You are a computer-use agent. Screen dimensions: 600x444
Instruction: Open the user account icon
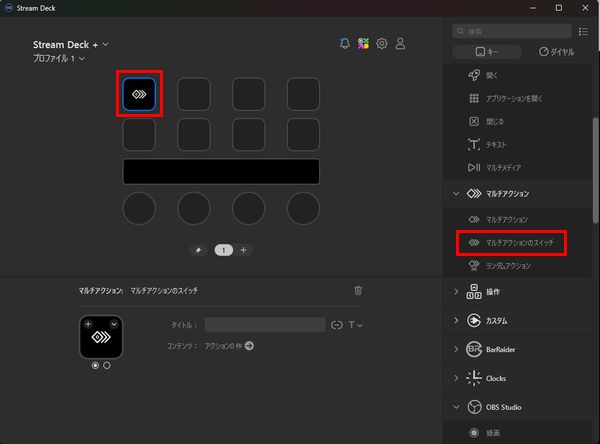click(x=400, y=44)
